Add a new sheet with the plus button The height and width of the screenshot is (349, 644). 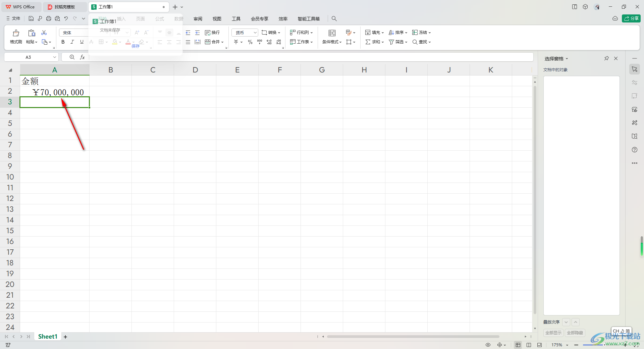(65, 337)
